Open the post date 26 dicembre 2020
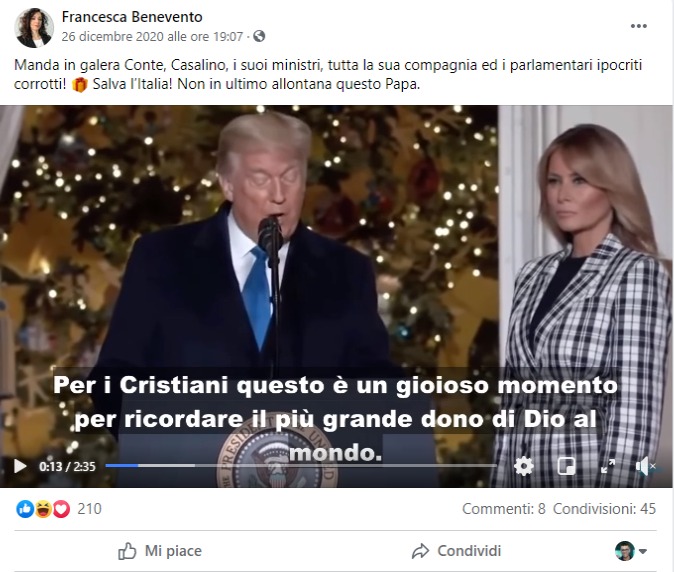The image size is (674, 572). click(x=152, y=37)
